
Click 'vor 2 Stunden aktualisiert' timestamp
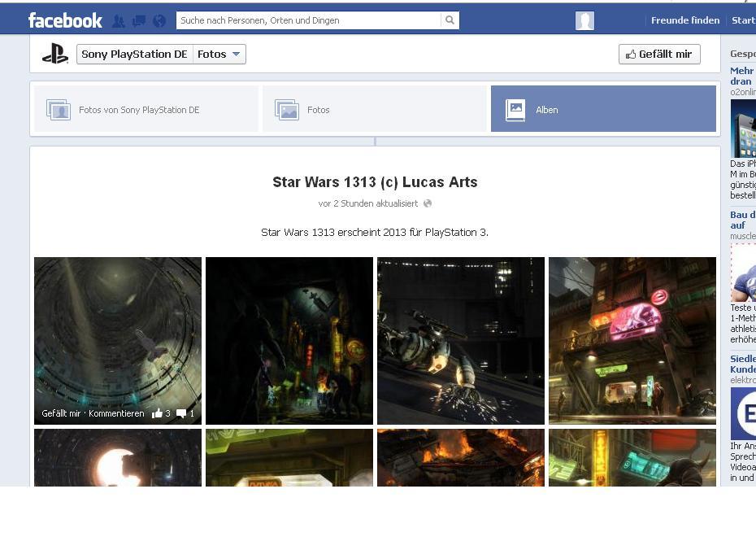coord(368,203)
